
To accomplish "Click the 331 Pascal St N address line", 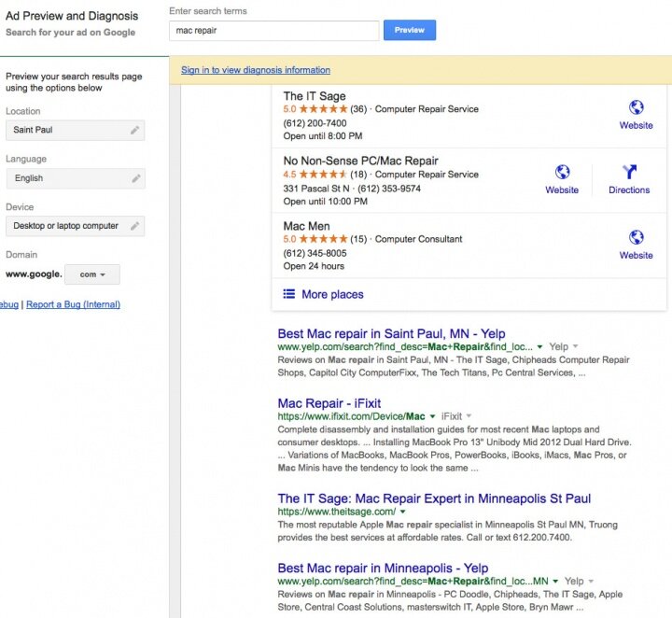I will [316, 189].
